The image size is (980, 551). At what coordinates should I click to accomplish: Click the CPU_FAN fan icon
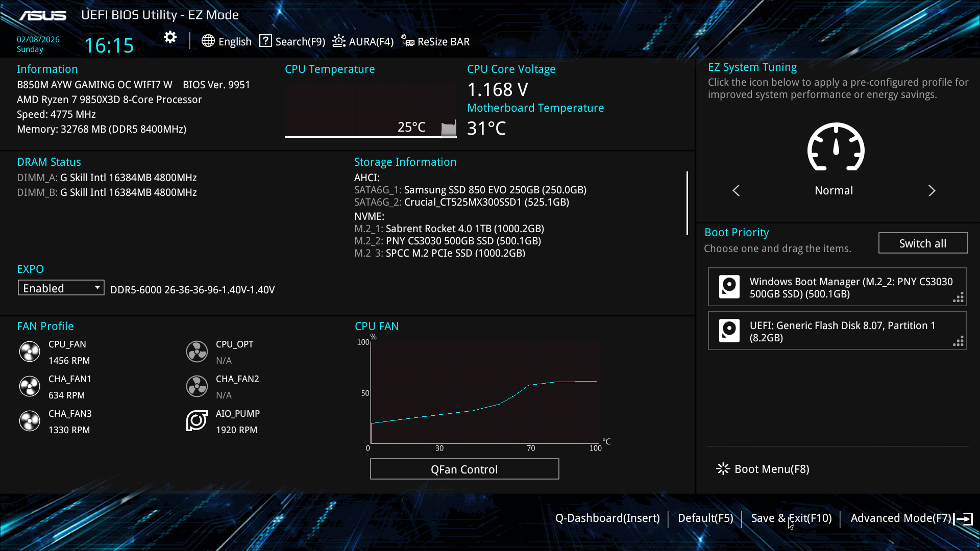tap(30, 352)
